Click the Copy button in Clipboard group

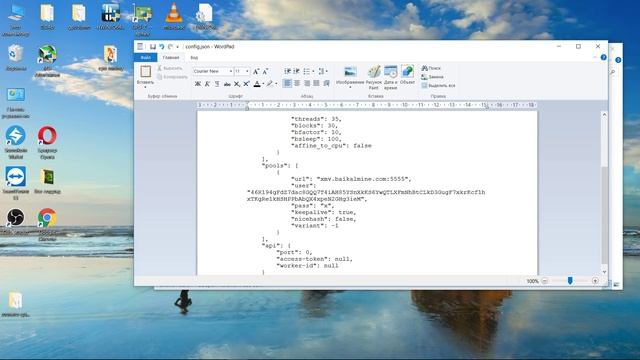(173, 77)
